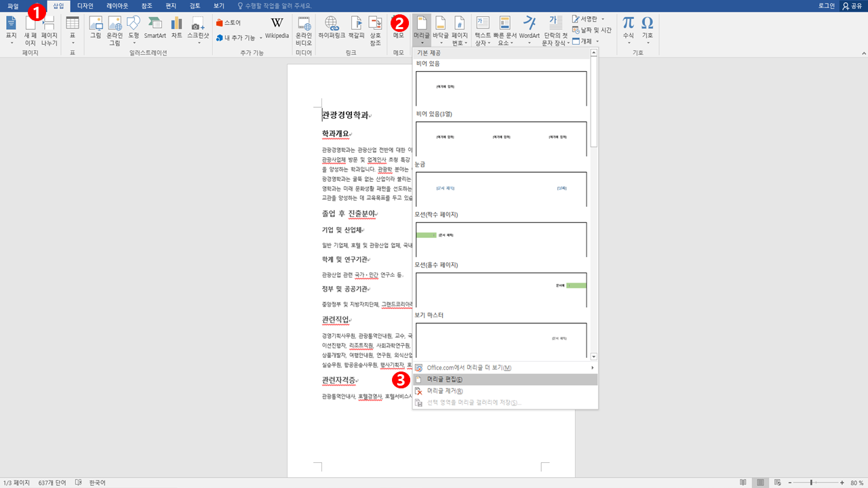Select the 비어 있음 header template
The image size is (868, 488).
point(502,87)
